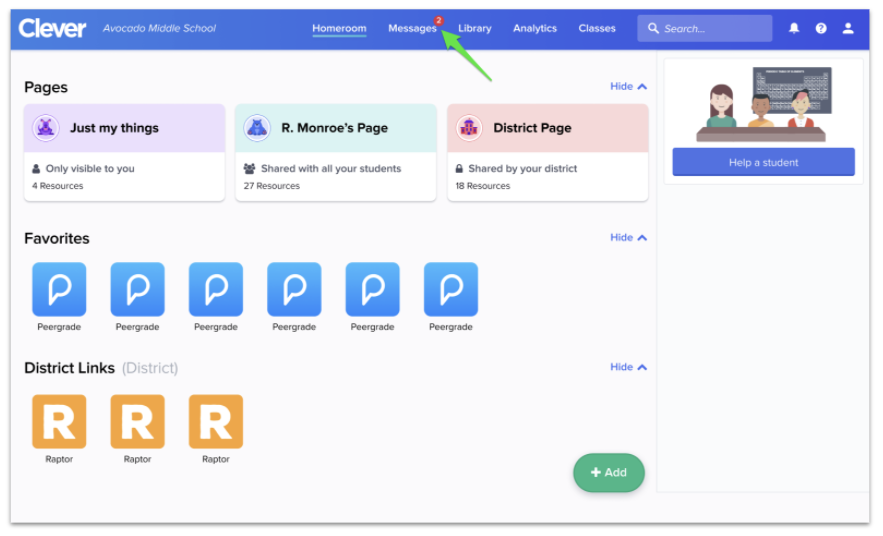This screenshot has height=536, width=883.
Task: Open the third Raptor app icon
Action: coord(216,421)
